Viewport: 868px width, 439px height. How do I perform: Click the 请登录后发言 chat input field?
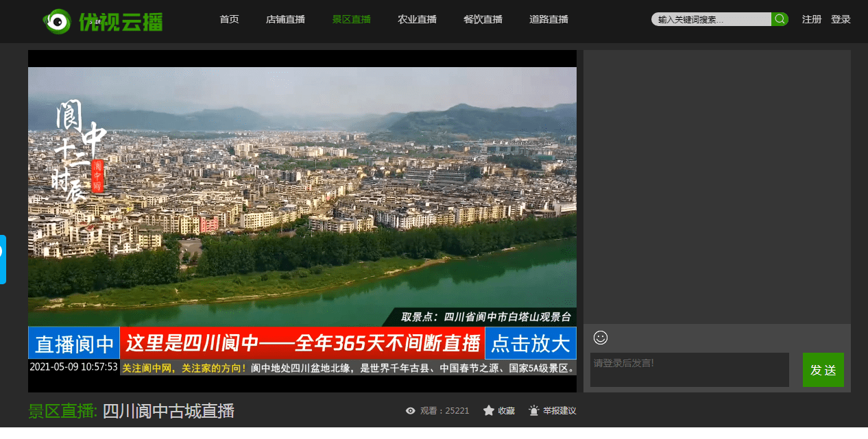[x=689, y=369]
